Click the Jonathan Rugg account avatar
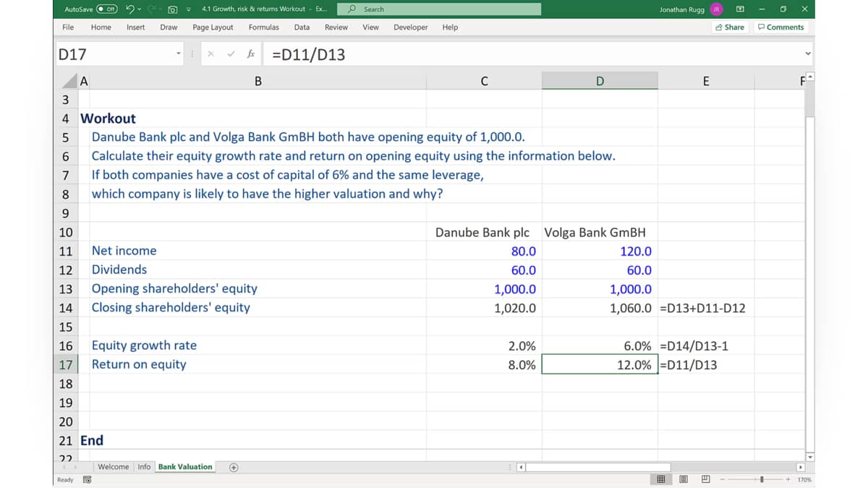 [x=716, y=9]
